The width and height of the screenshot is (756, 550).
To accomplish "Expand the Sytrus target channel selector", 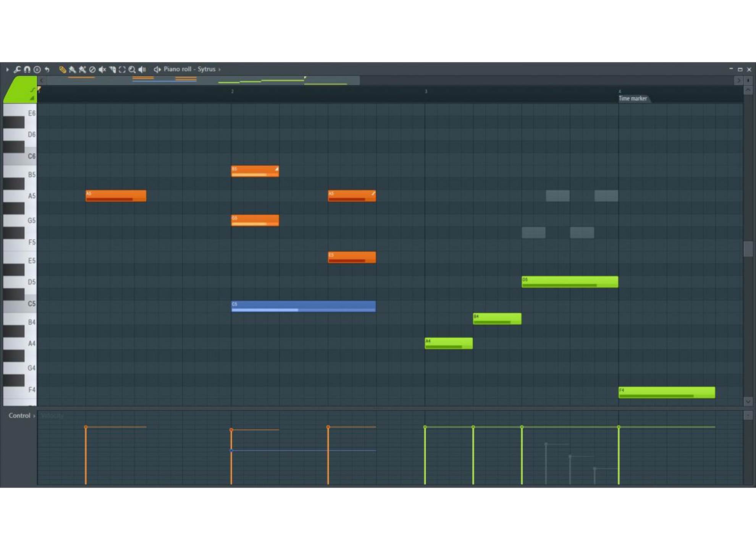I will tap(220, 70).
